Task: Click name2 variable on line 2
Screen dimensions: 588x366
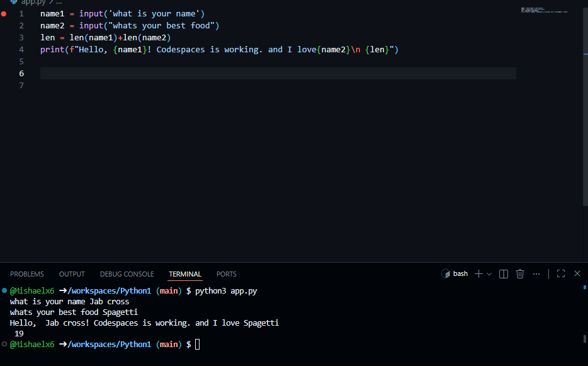Action: click(x=52, y=26)
